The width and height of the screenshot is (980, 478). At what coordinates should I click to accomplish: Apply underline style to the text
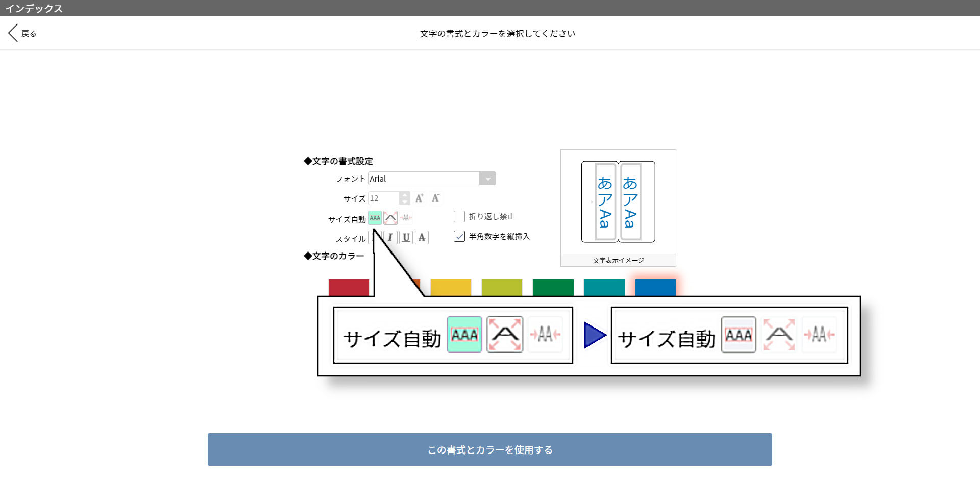(x=406, y=237)
